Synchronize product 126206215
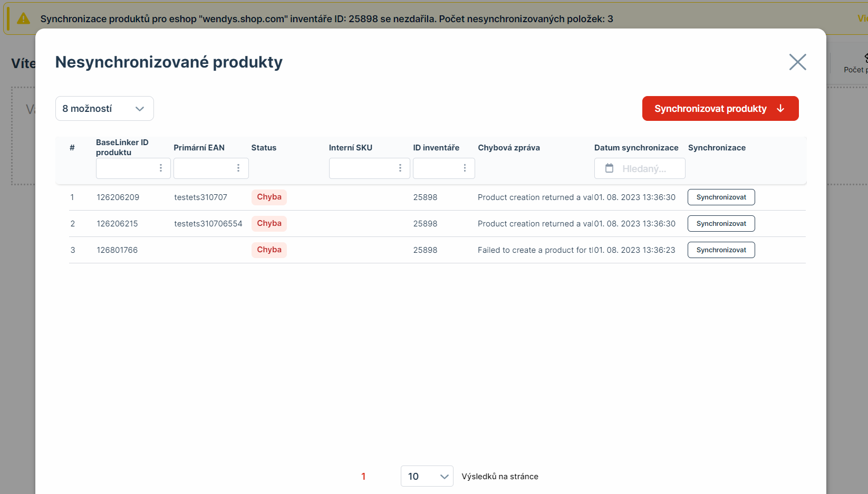868x494 pixels. coord(721,224)
